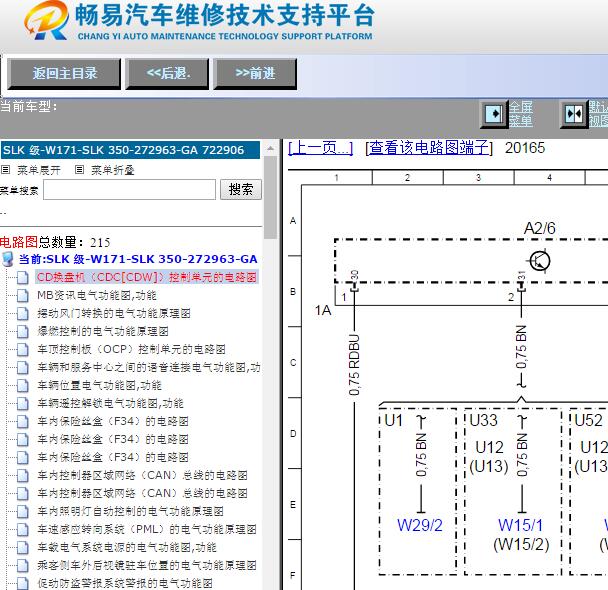Click the document icon beside 车辆和服务中心 item
This screenshot has width=608, height=590.
(x=22, y=367)
